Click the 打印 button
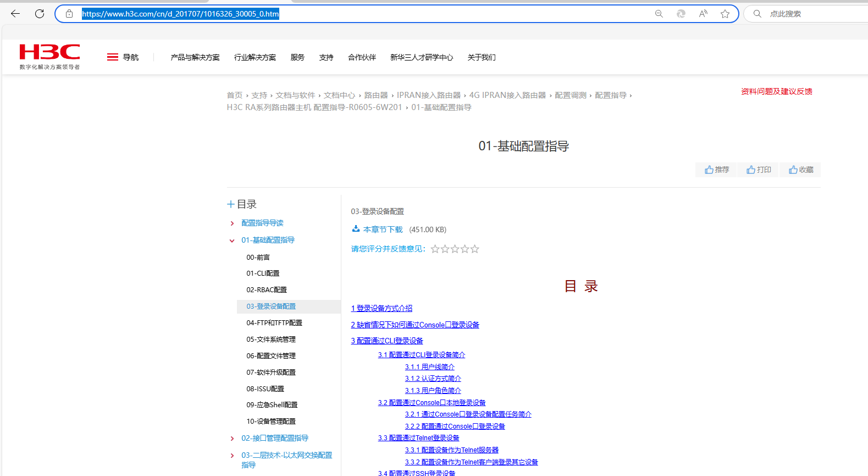The height and width of the screenshot is (476, 868). tap(759, 169)
